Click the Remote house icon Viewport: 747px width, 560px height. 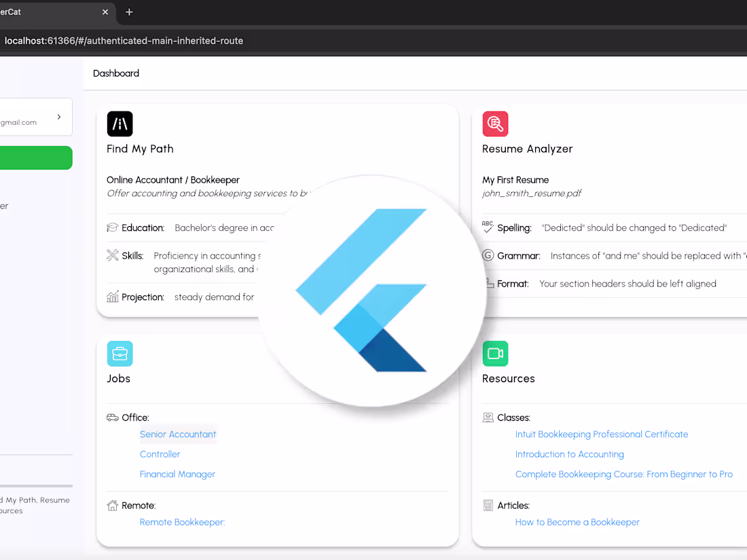pos(113,505)
